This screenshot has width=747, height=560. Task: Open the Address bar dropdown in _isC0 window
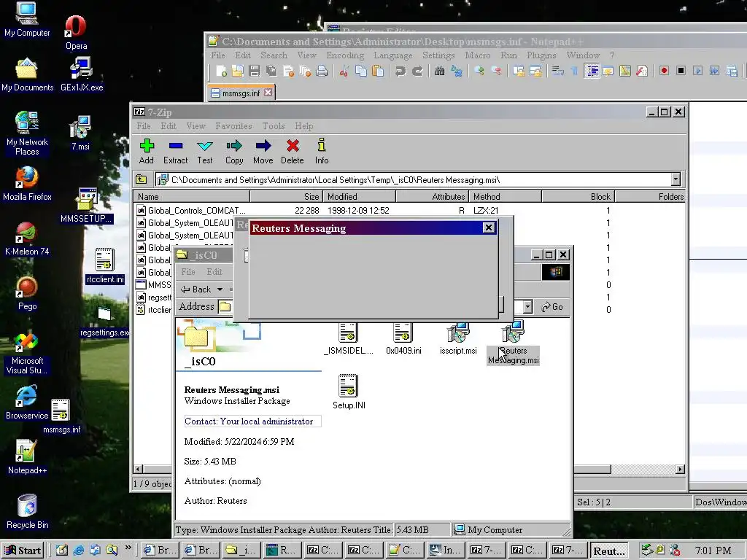click(x=527, y=307)
